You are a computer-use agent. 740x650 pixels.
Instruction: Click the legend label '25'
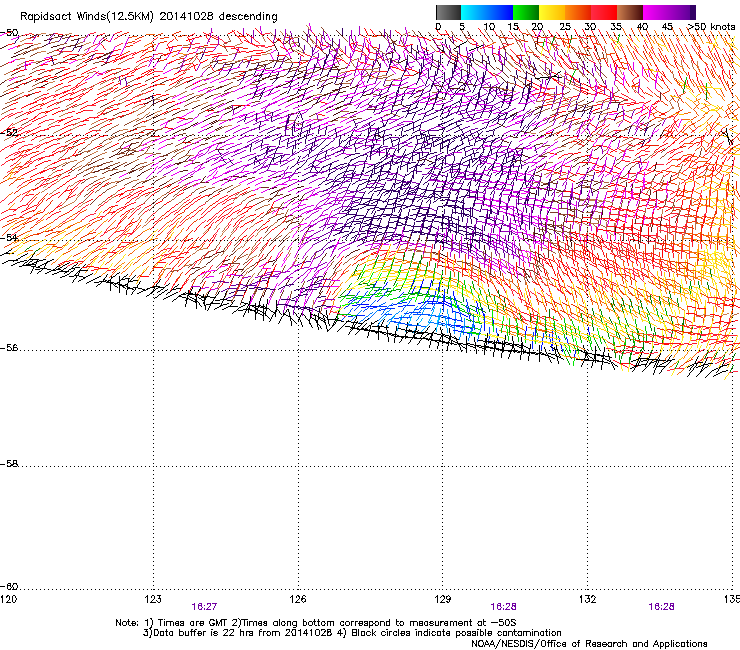click(x=565, y=26)
